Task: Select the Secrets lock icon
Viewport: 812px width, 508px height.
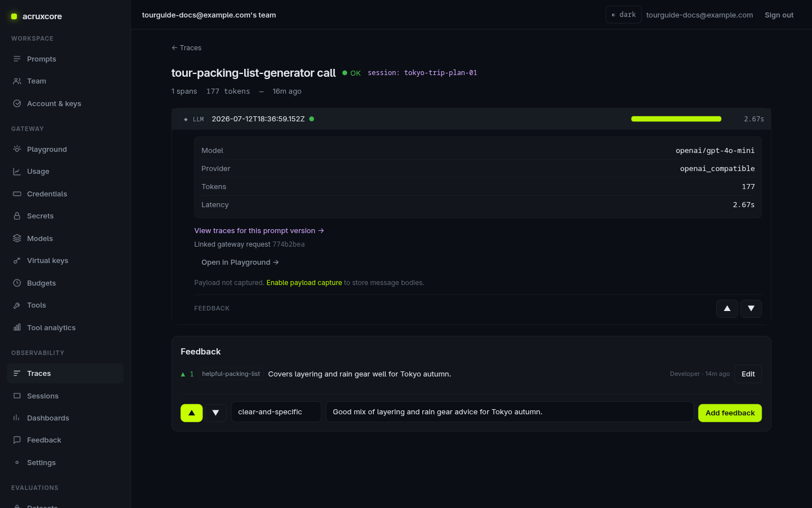Action: [x=17, y=216]
